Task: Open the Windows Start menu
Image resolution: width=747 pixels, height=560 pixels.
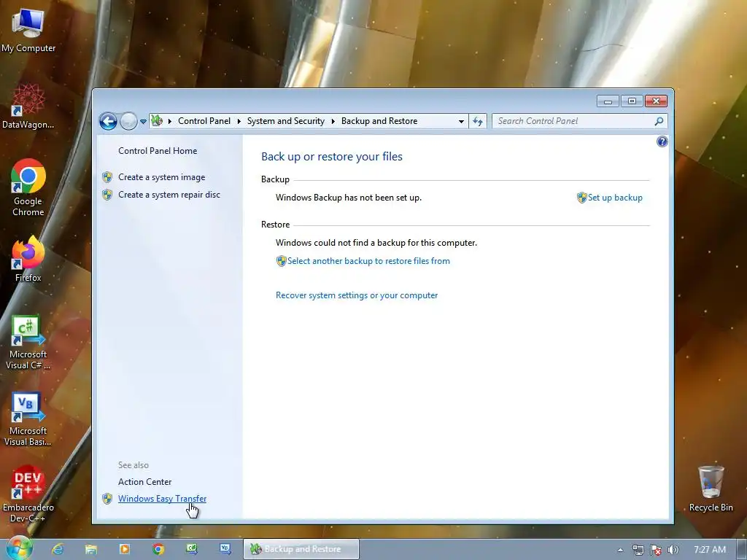Action: click(x=19, y=548)
